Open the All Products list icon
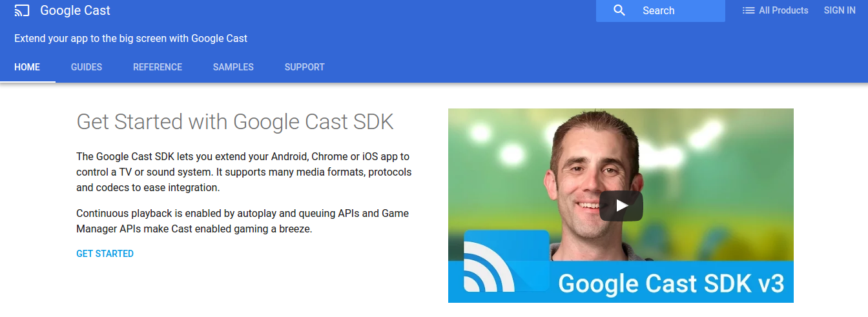 pos(749,10)
